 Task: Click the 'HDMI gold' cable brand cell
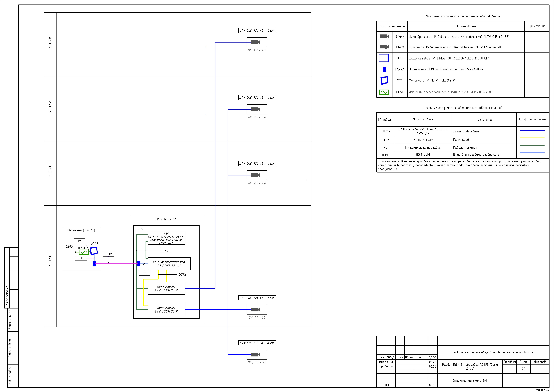(x=423, y=155)
